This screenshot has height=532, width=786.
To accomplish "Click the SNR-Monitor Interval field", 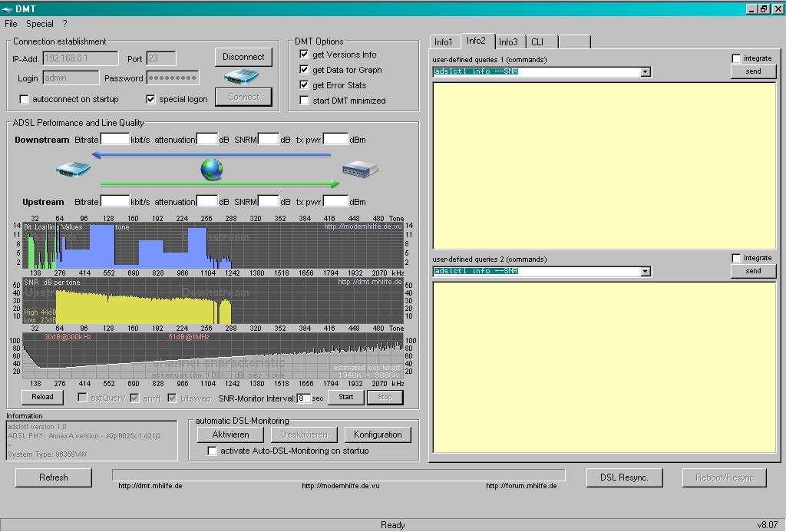I will 304,398.
